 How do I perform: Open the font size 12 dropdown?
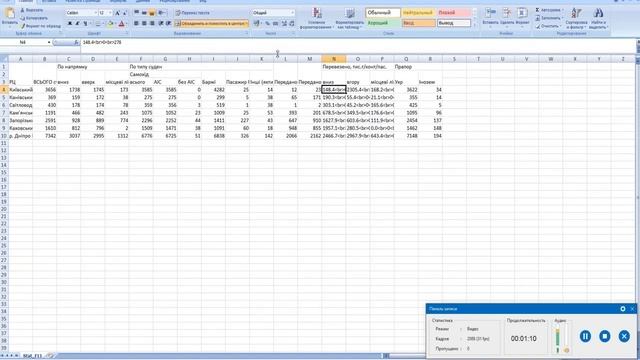pyautogui.click(x=110, y=13)
